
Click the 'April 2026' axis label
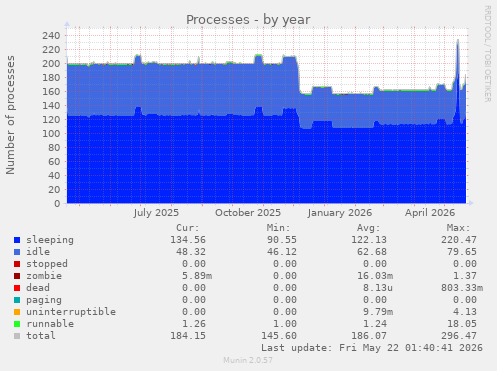(x=430, y=213)
